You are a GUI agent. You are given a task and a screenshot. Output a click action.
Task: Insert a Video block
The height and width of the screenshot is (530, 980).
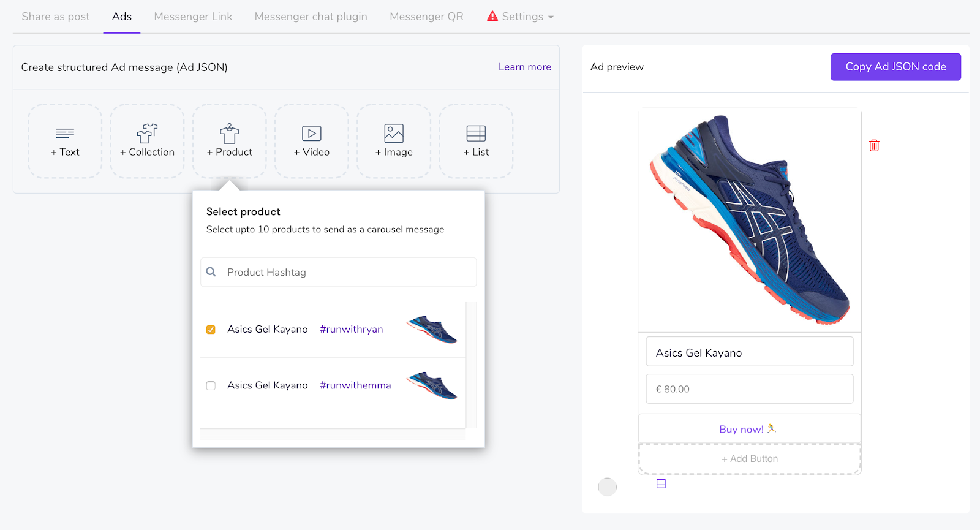tap(312, 142)
